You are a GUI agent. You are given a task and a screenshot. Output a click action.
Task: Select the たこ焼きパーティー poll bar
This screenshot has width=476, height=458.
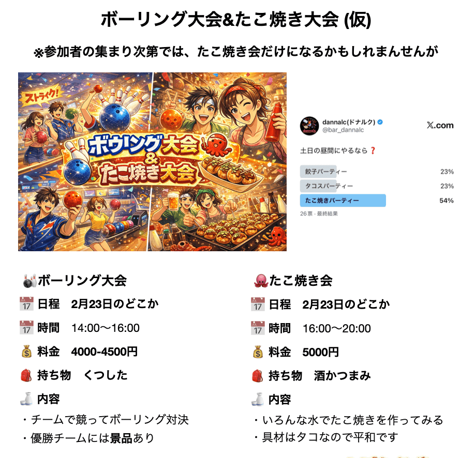point(343,201)
